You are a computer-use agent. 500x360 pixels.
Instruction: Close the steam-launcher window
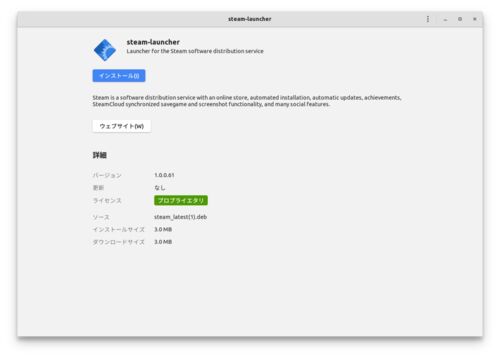coord(475,19)
